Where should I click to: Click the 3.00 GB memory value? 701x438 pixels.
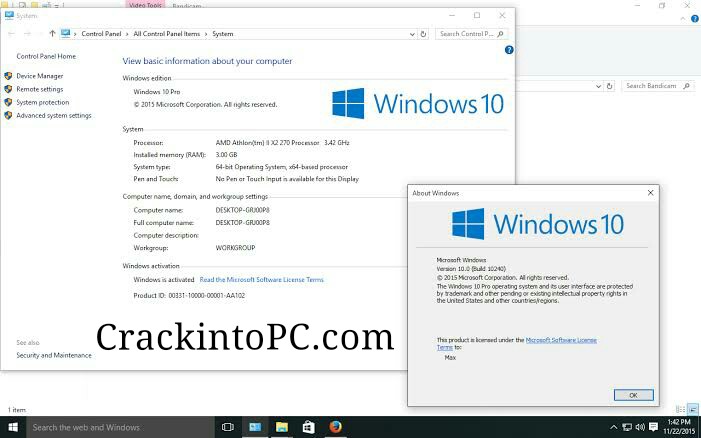226,155
